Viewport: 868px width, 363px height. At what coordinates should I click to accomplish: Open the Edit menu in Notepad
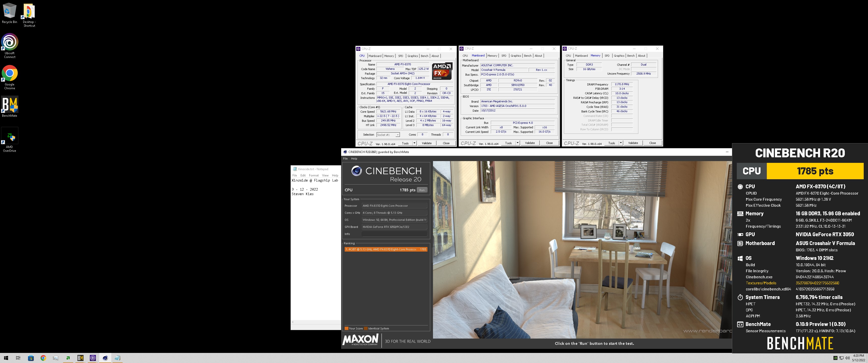coord(303,175)
